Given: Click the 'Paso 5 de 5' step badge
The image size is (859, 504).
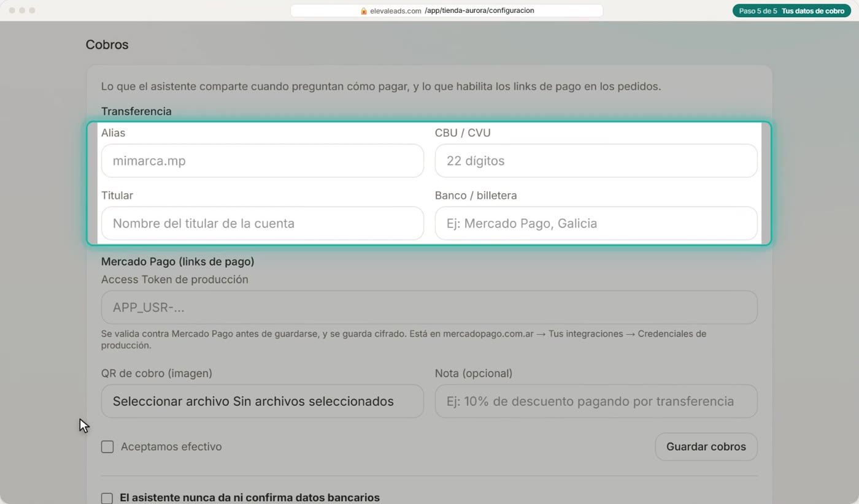Looking at the screenshot, I should (x=792, y=11).
